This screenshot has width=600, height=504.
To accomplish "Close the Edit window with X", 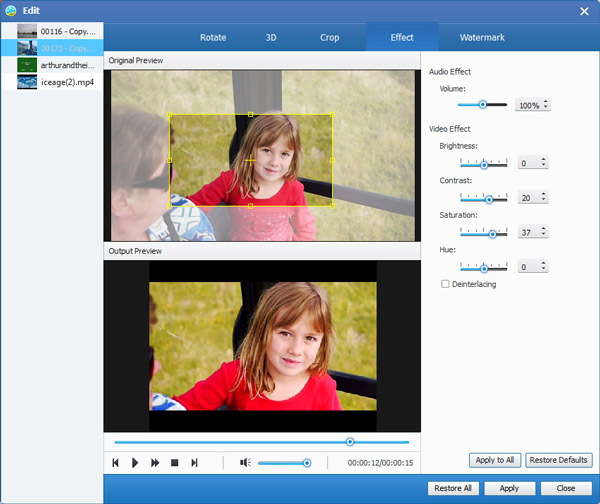I will pos(584,11).
